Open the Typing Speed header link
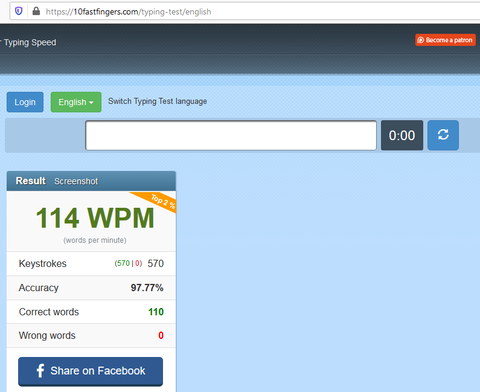Screen dimensions: 480x392 (x=30, y=42)
